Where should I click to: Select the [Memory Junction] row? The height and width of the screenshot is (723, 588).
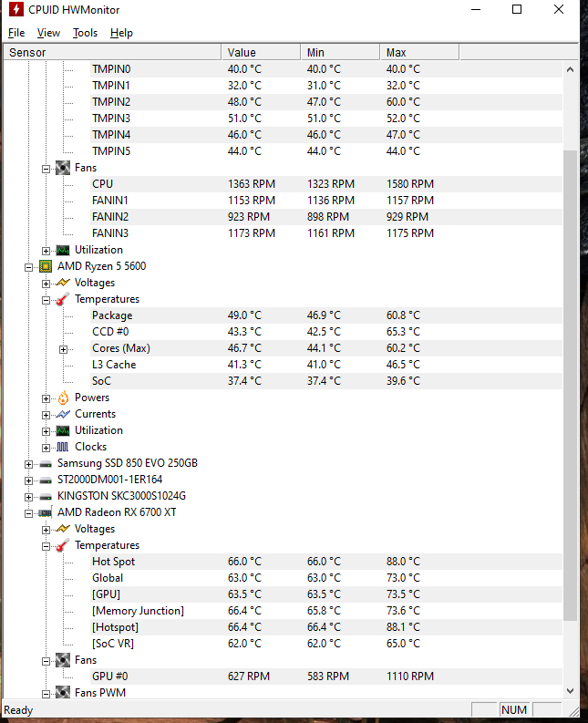point(326,611)
